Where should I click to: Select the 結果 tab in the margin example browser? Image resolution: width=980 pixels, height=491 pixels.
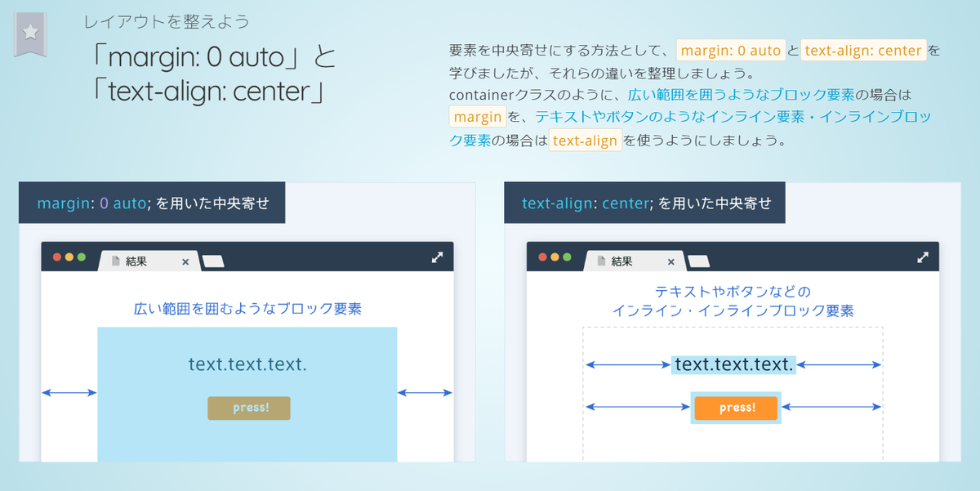tap(149, 261)
